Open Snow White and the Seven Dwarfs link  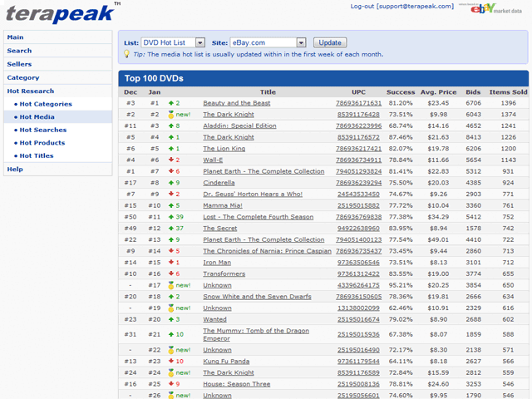click(x=257, y=297)
